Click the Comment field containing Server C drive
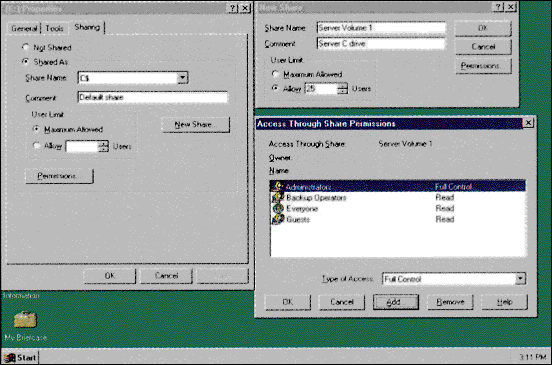 point(381,44)
